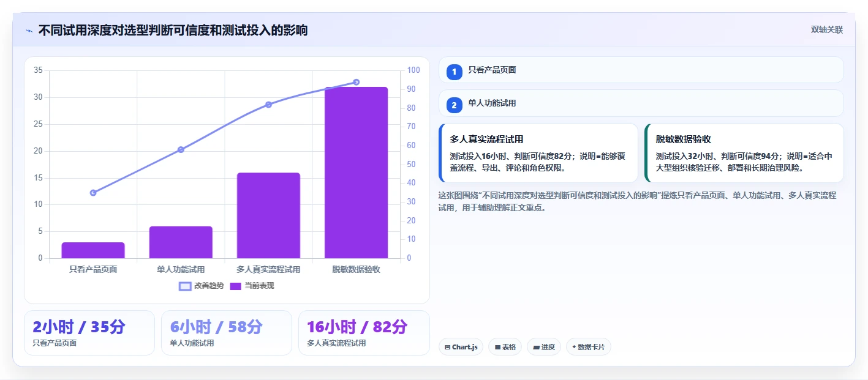Click the summary paragraph starting with 这张图围绕

[637, 201]
